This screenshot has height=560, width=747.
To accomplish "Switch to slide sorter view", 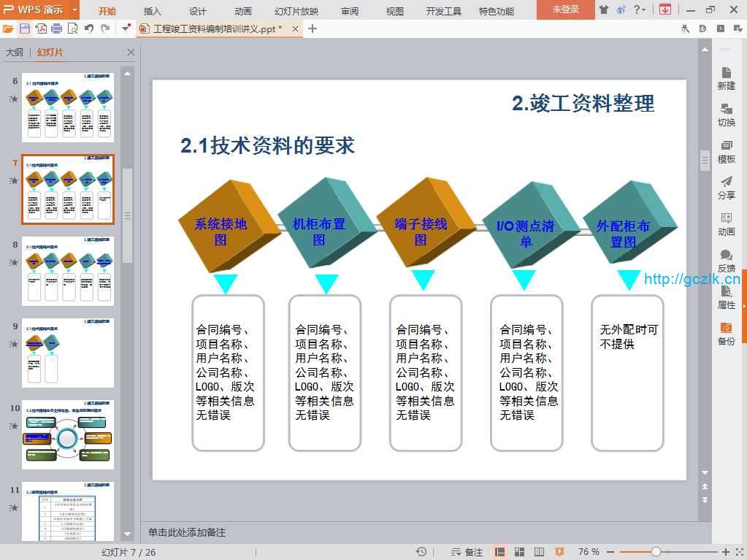I will point(520,552).
